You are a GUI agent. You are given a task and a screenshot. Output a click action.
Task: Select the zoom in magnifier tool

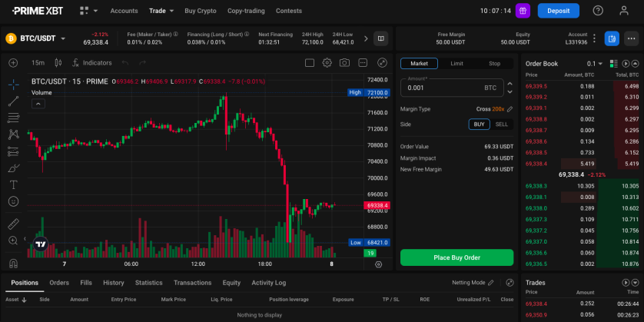[14, 241]
